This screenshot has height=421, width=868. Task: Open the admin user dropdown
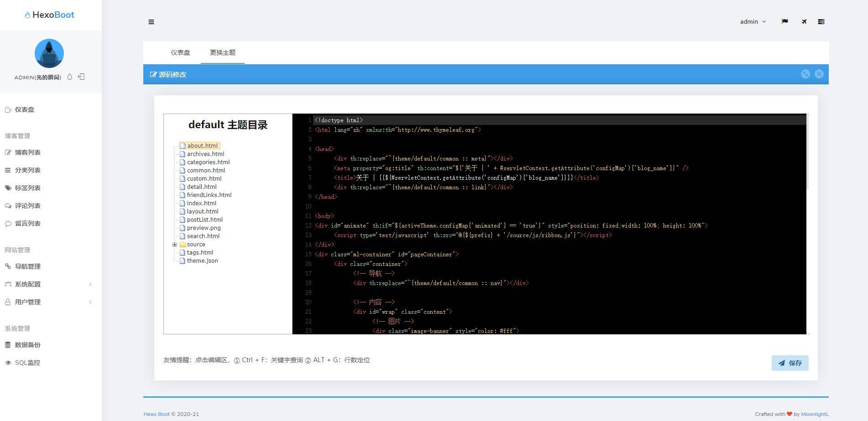753,21
